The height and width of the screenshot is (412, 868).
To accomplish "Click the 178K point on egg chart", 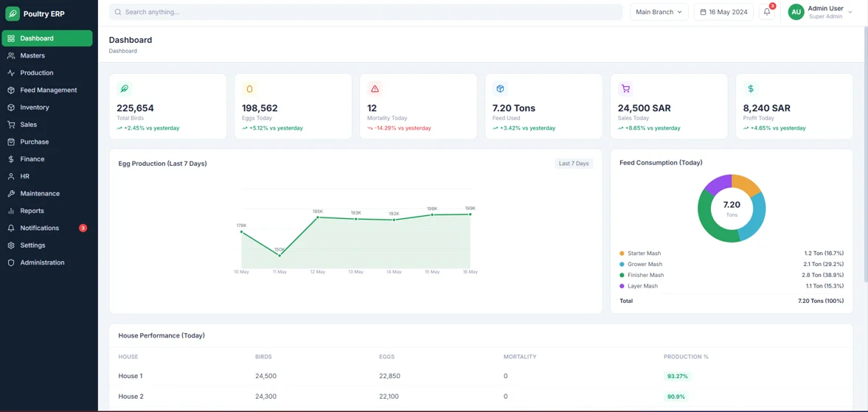I will [241, 231].
